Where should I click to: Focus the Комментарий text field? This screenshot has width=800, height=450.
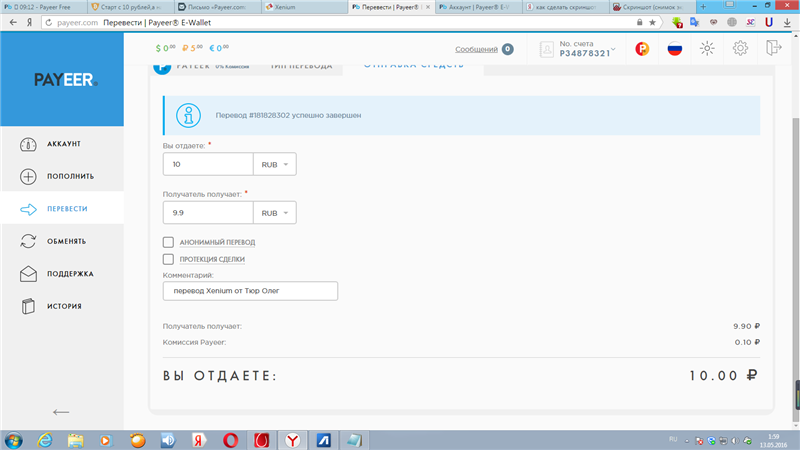[250, 291]
